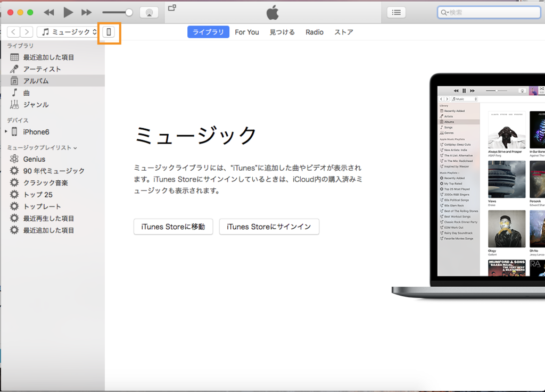Click the gear icon beside トップレート

click(x=14, y=206)
